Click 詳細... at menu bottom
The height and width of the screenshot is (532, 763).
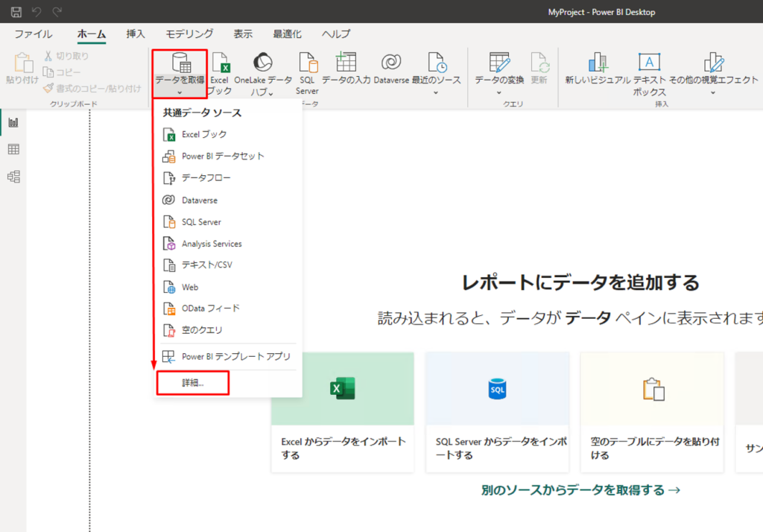[193, 383]
